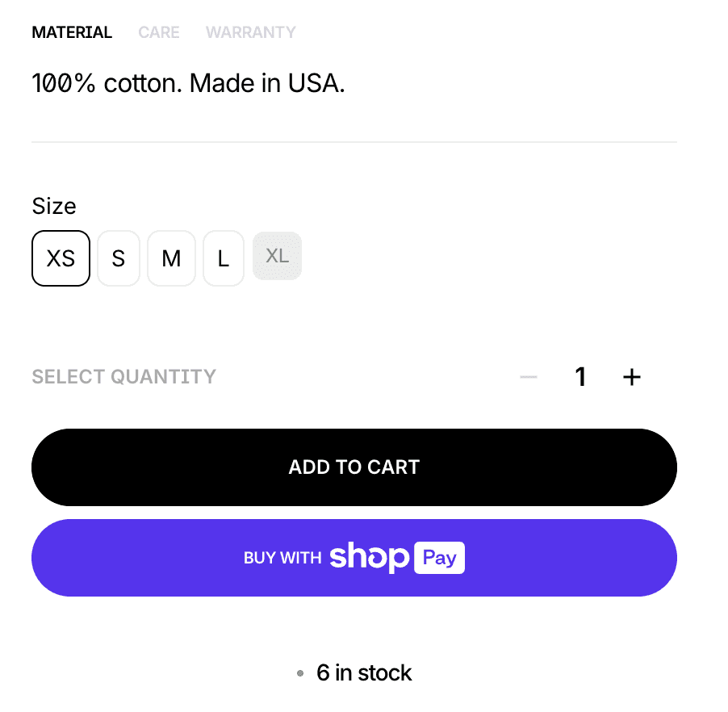Click the Size label
Viewport: 728px width, 712px height.
click(54, 206)
